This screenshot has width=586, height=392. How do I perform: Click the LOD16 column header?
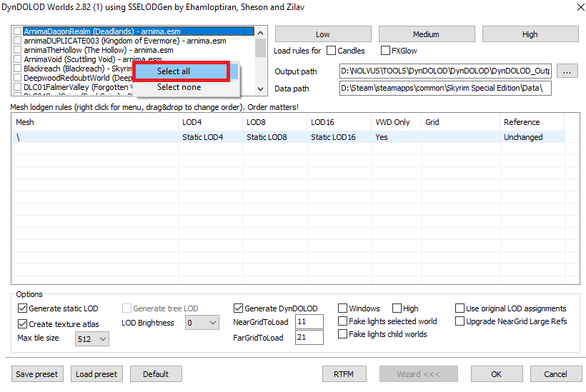339,122
